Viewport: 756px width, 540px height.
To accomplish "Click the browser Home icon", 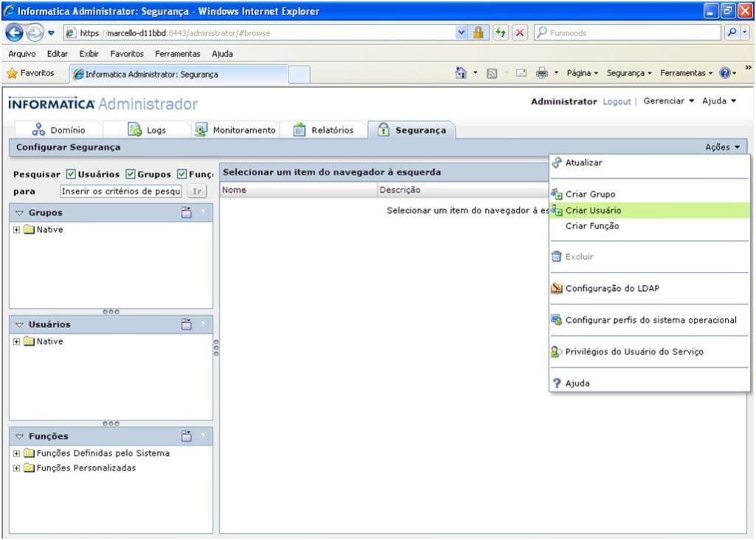I will (x=461, y=73).
